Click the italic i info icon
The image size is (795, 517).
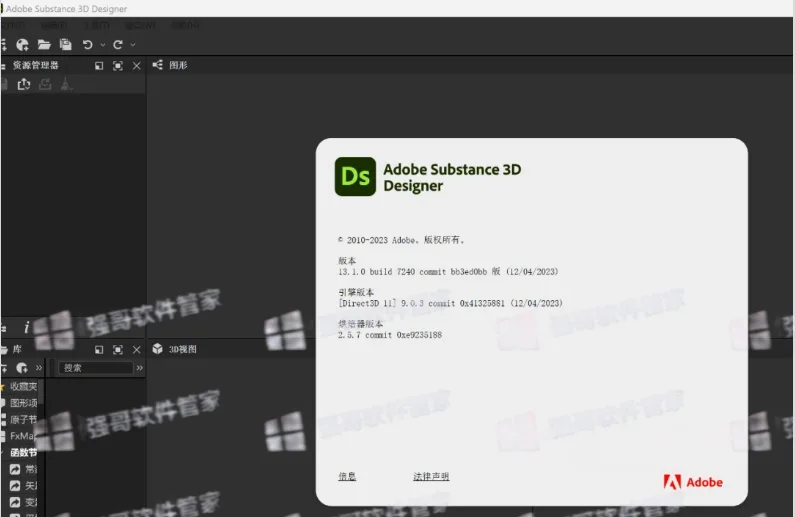[26, 327]
